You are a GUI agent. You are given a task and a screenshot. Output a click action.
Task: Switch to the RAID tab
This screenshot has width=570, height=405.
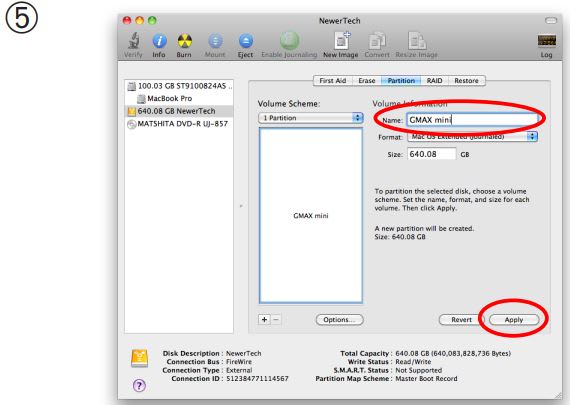point(434,81)
